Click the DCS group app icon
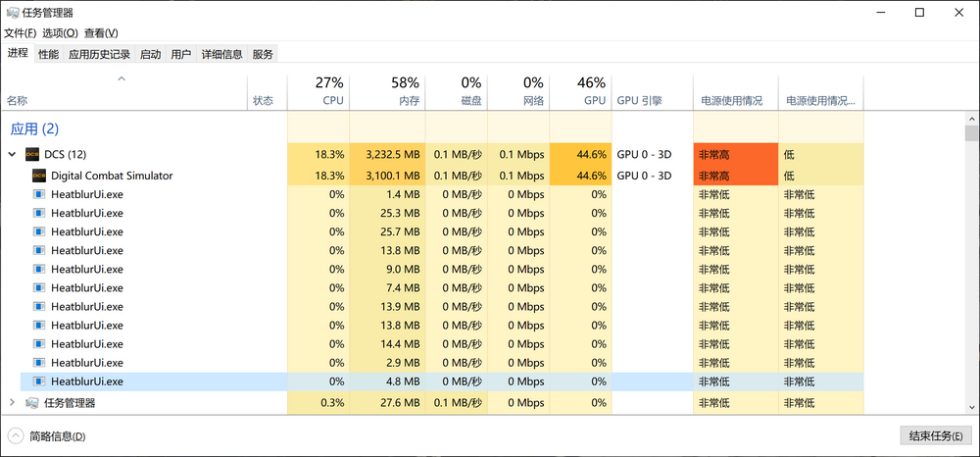 click(32, 154)
